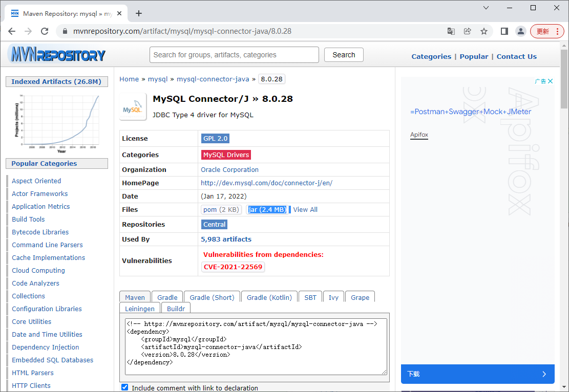
Task: Open the Actor Frameworks category
Action: pyautogui.click(x=39, y=193)
